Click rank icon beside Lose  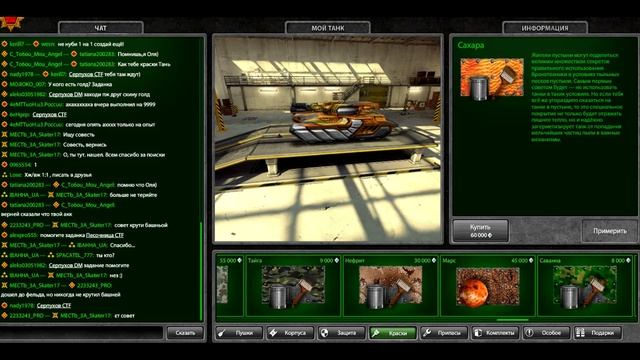[x=4, y=175]
